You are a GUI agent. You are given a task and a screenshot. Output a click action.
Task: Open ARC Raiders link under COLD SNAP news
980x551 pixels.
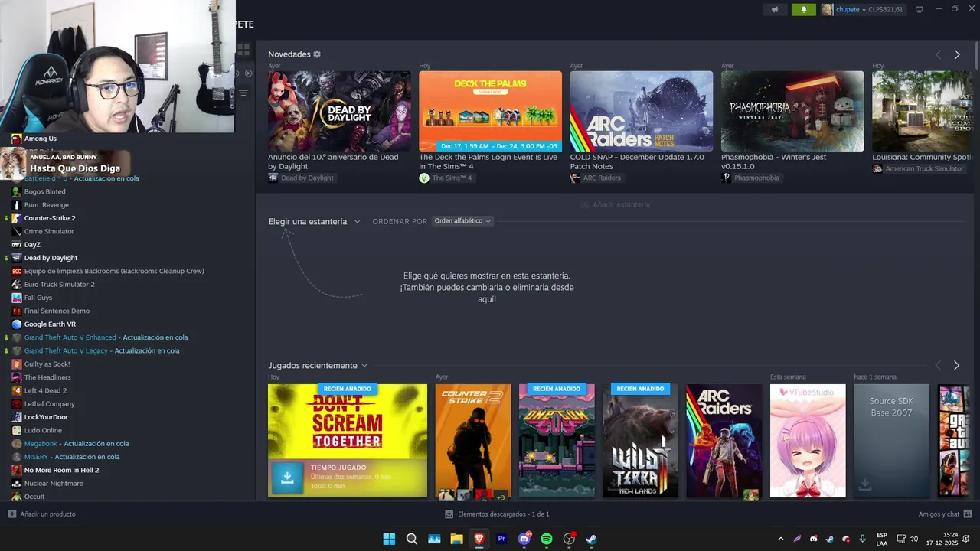tap(602, 178)
